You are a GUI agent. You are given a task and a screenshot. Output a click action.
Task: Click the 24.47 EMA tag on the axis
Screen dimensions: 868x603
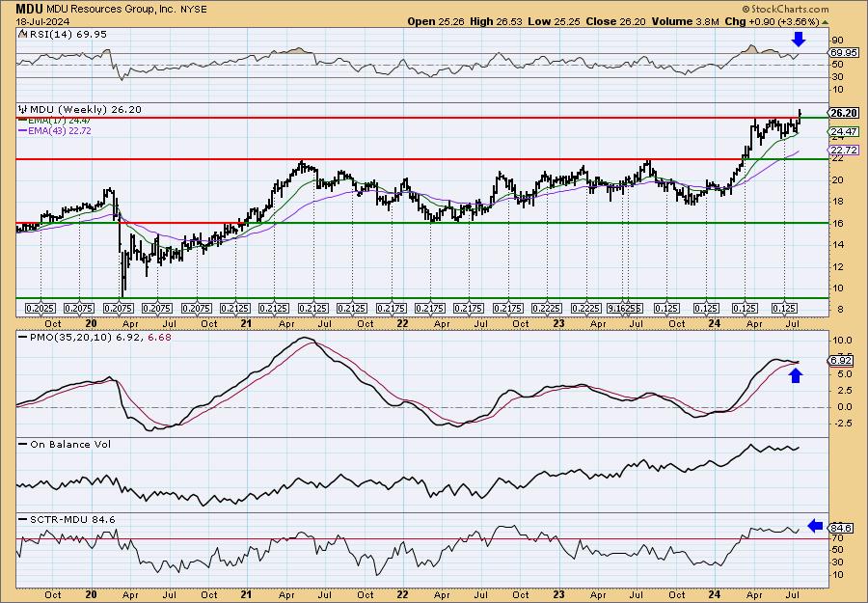point(844,132)
